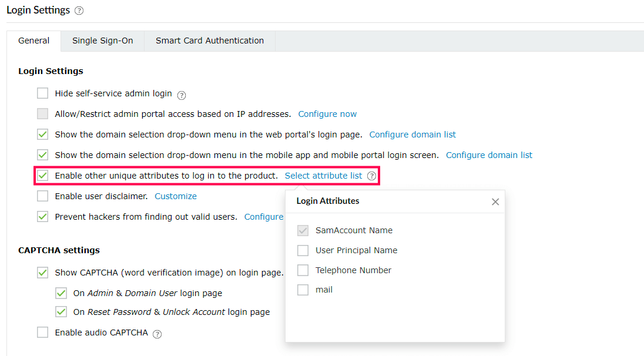This screenshot has height=356, width=644.
Task: Open the Smart Card Authentication tab
Action: 210,41
